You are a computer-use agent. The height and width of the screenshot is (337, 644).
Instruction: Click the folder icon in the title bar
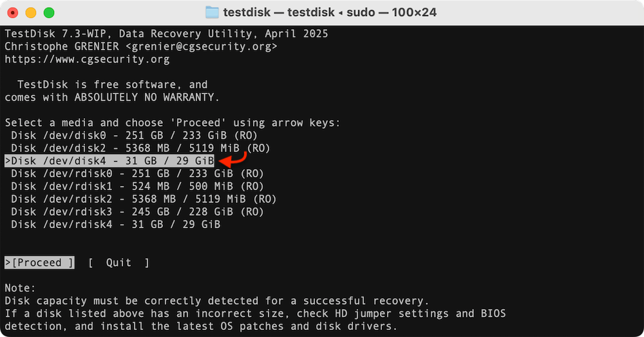212,12
